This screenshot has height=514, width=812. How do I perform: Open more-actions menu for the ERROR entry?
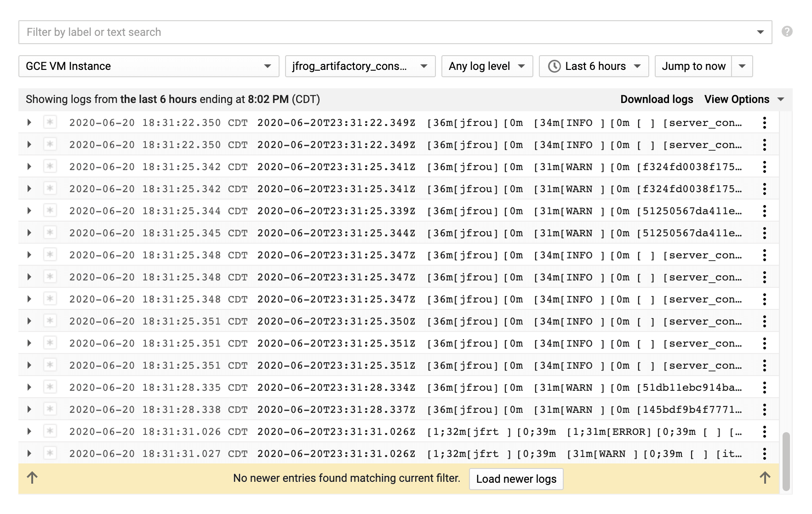pos(764,432)
